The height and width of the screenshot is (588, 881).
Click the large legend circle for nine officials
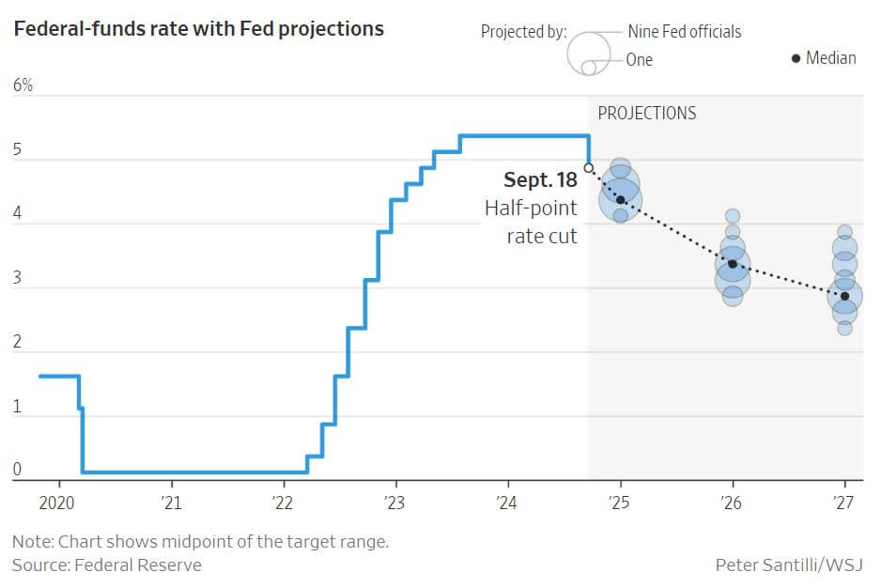589,47
